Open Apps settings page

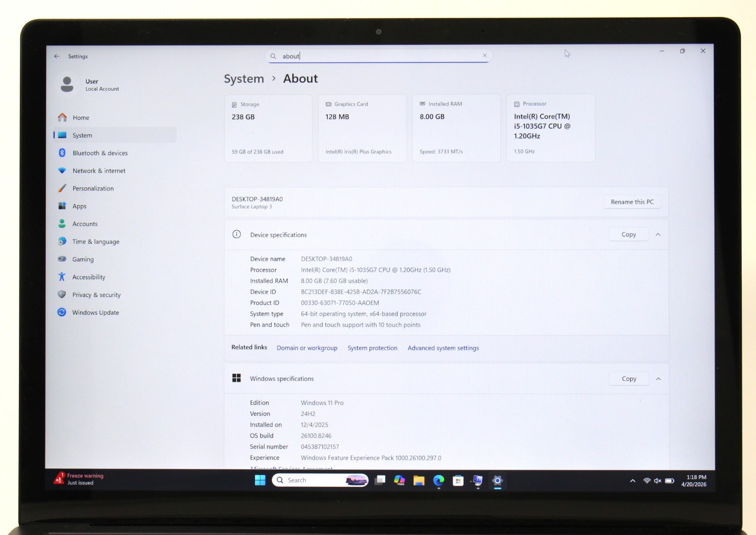(x=114, y=206)
